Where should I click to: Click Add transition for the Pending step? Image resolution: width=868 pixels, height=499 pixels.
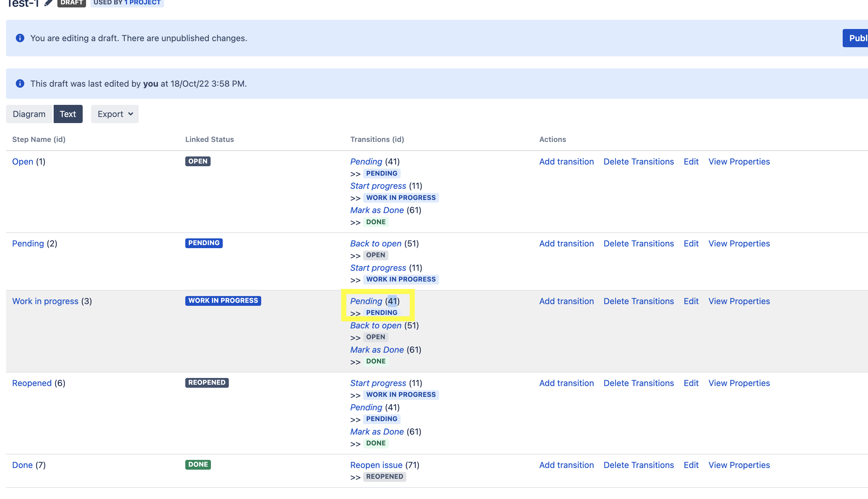(566, 243)
